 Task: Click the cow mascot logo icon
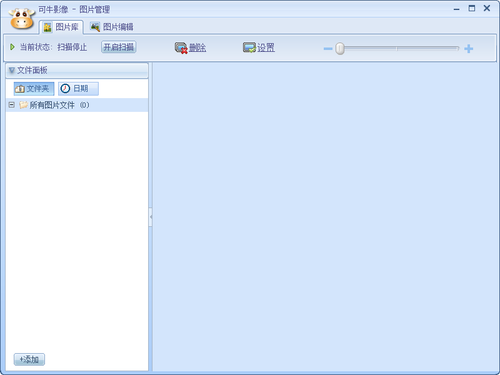click(x=22, y=19)
